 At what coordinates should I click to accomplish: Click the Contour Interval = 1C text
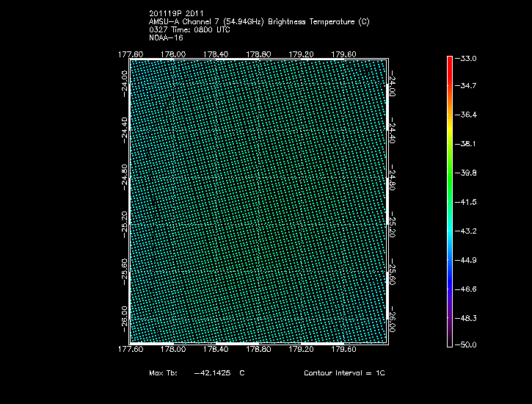pyautogui.click(x=343, y=373)
